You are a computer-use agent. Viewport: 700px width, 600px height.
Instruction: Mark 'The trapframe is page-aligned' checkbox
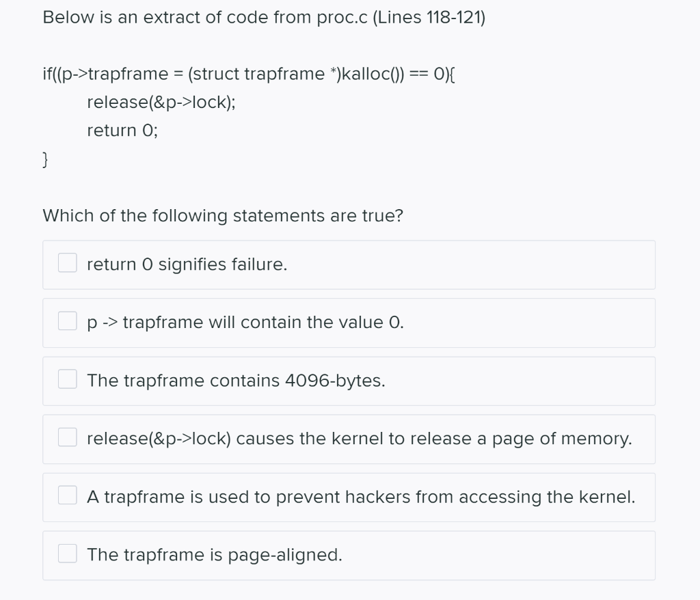pyautogui.click(x=67, y=555)
